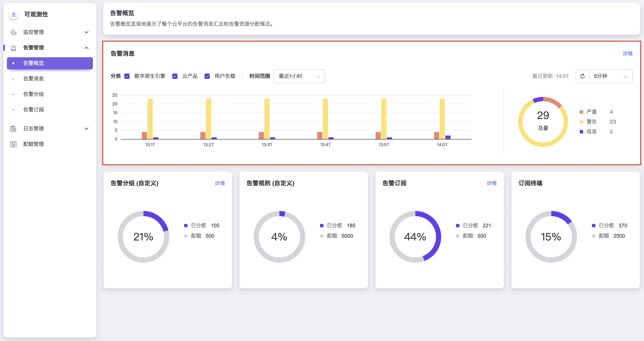Go to 告警订阅 sidebar item

[x=34, y=110]
